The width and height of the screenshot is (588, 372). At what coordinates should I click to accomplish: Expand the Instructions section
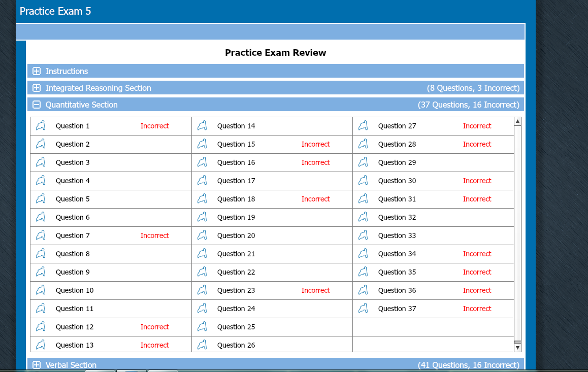pyautogui.click(x=37, y=72)
